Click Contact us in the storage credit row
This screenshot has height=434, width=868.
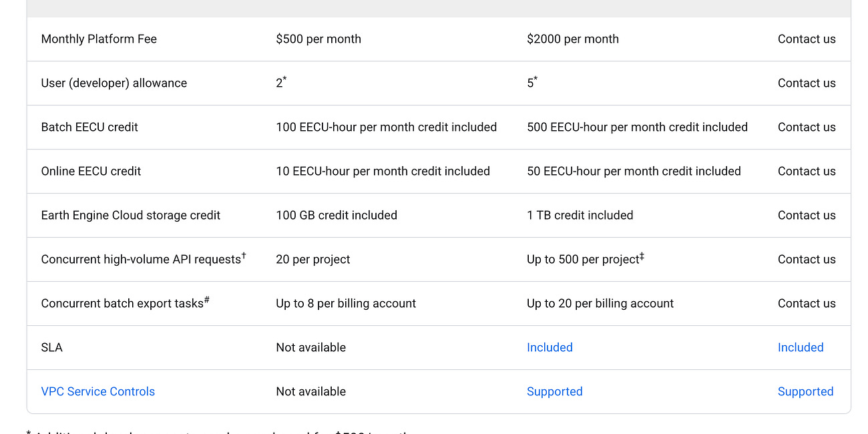(x=807, y=215)
